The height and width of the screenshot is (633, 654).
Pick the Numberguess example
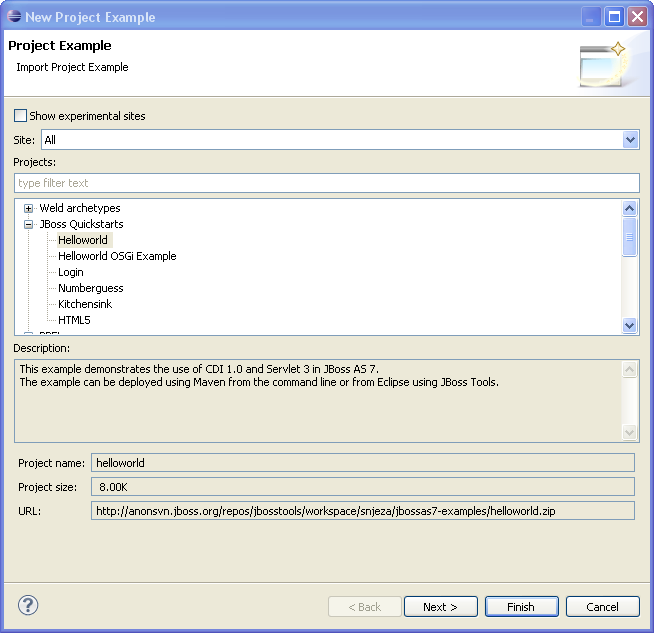pyautogui.click(x=90, y=288)
